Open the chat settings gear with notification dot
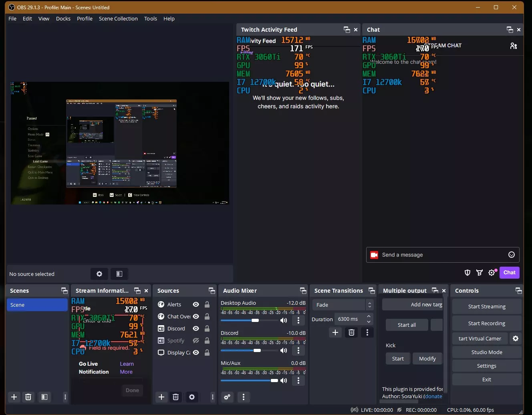 point(492,273)
